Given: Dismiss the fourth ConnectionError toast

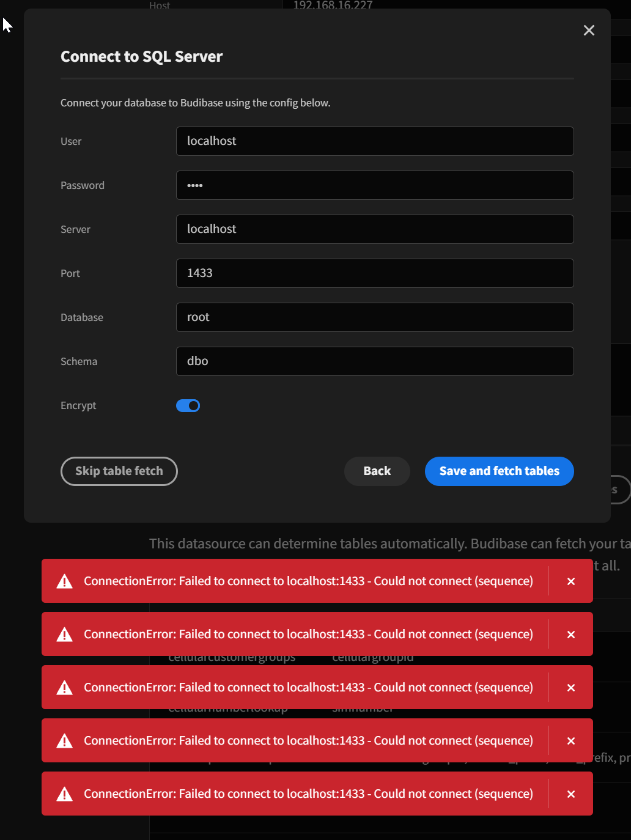Looking at the screenshot, I should (x=570, y=740).
